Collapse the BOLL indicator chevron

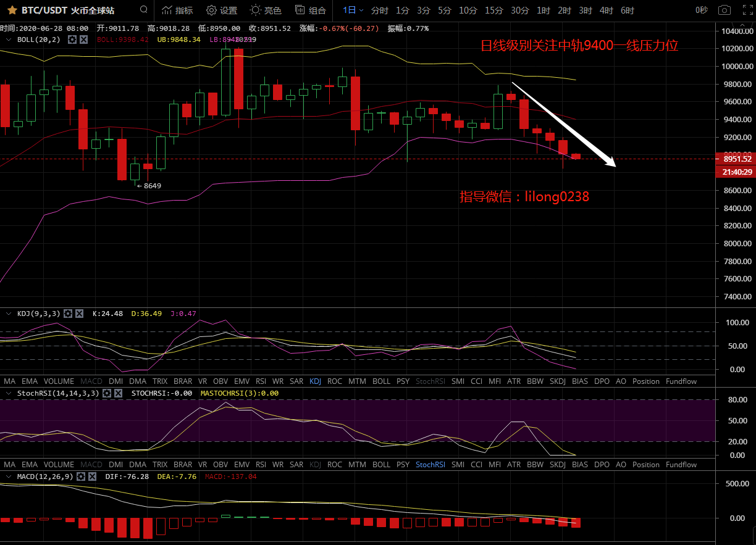coord(9,40)
